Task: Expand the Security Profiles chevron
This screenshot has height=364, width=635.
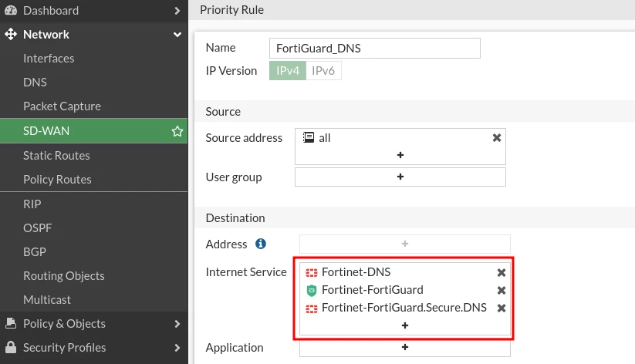Action: [177, 347]
